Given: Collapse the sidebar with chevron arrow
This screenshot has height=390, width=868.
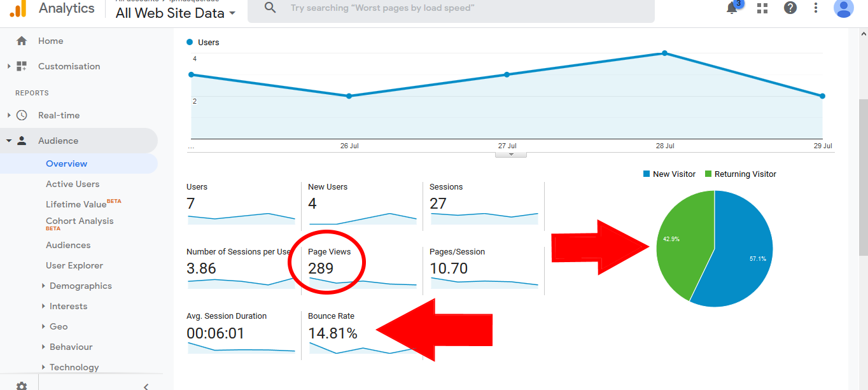Looking at the screenshot, I should coord(146,386).
